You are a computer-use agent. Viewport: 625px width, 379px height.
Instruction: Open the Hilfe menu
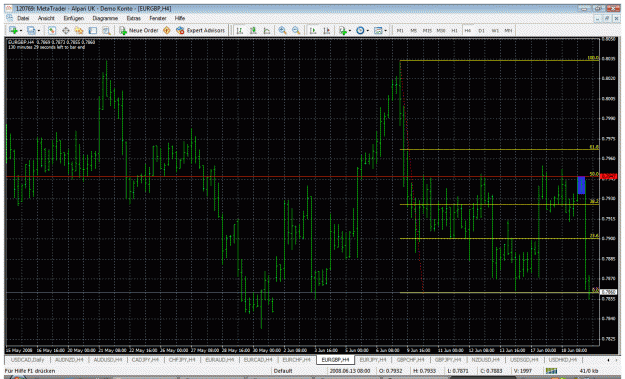[x=180, y=18]
